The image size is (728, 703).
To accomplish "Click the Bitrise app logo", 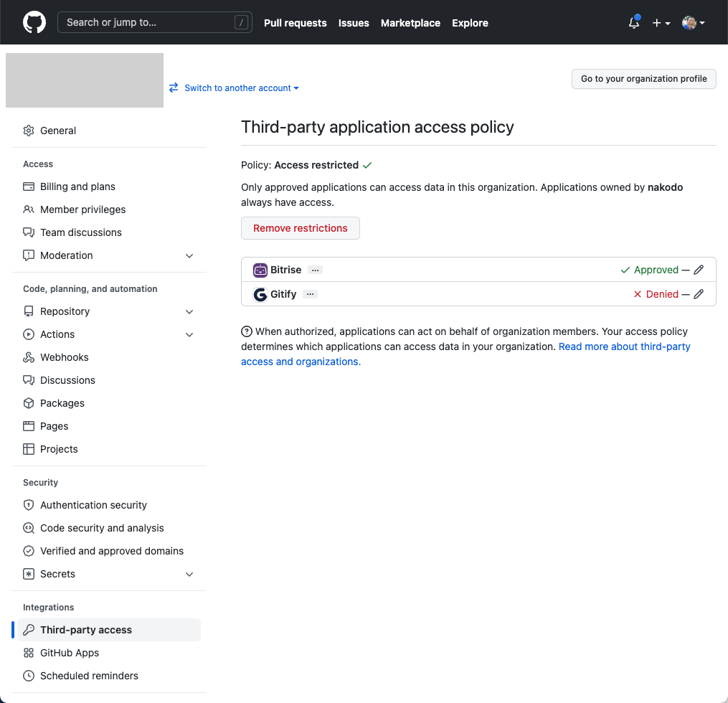I will (x=260, y=270).
